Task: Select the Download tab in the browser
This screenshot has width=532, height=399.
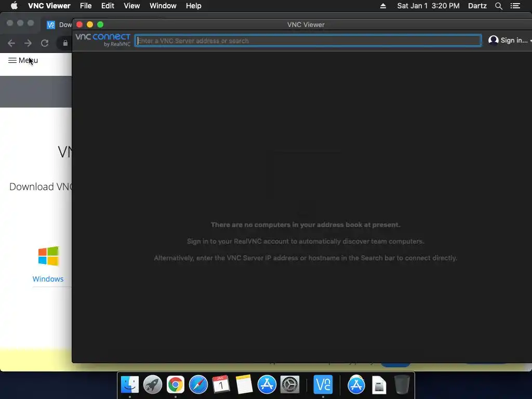Action: pyautogui.click(x=60, y=25)
